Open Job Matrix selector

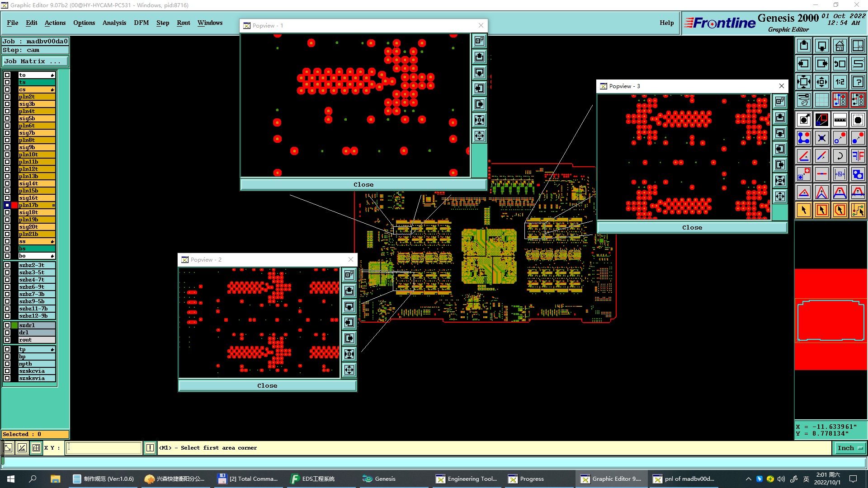pyautogui.click(x=35, y=61)
